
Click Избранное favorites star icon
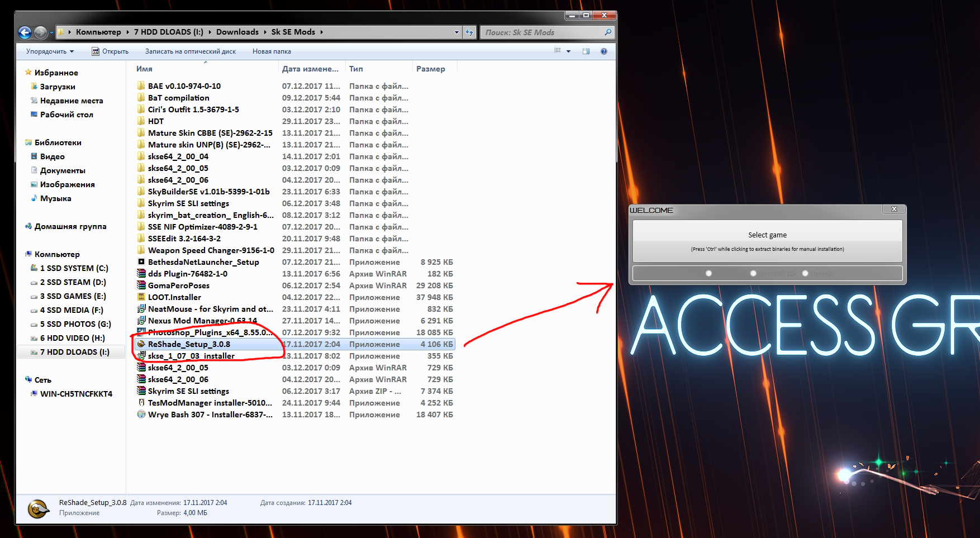coord(28,72)
